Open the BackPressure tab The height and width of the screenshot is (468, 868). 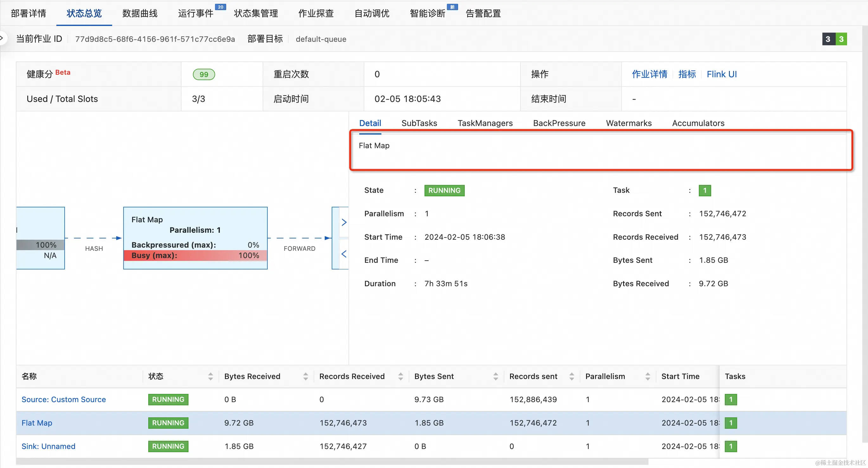tap(559, 123)
